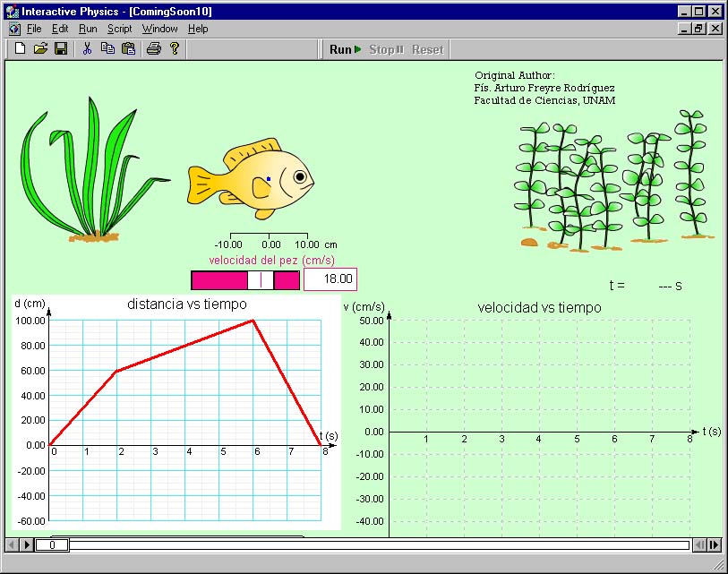Restore the inner document window
Viewport: 728px width, 574px height.
click(x=699, y=29)
